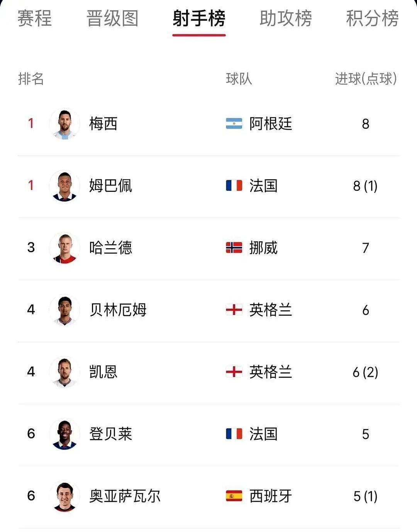
Task: Open the 积分榜 standings tab
Action: coord(372,19)
